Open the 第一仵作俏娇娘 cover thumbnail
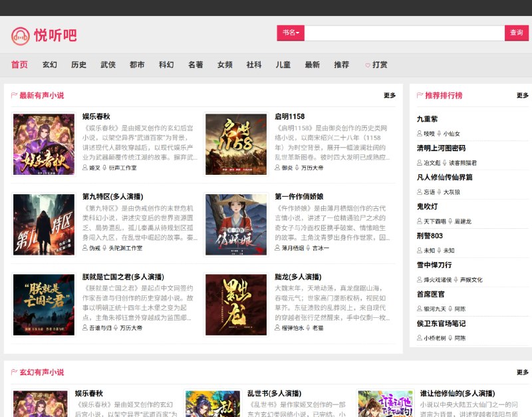Image resolution: width=532 pixels, height=417 pixels. (x=236, y=224)
